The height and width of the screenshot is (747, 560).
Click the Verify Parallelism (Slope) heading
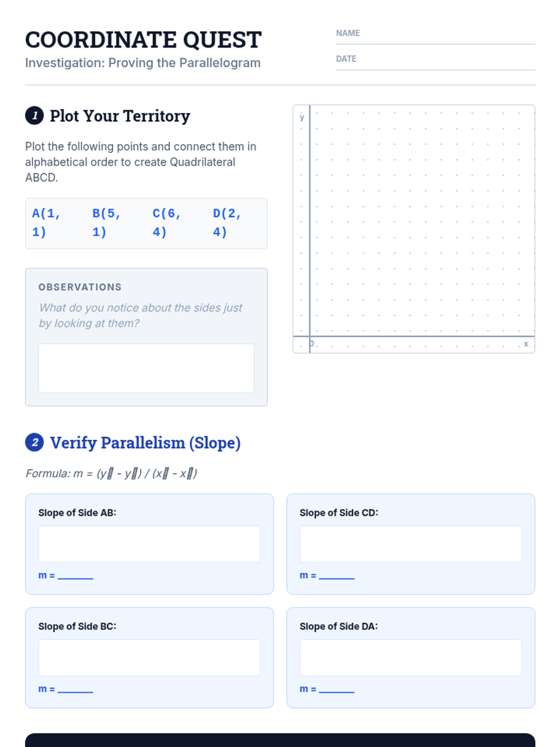tap(145, 443)
